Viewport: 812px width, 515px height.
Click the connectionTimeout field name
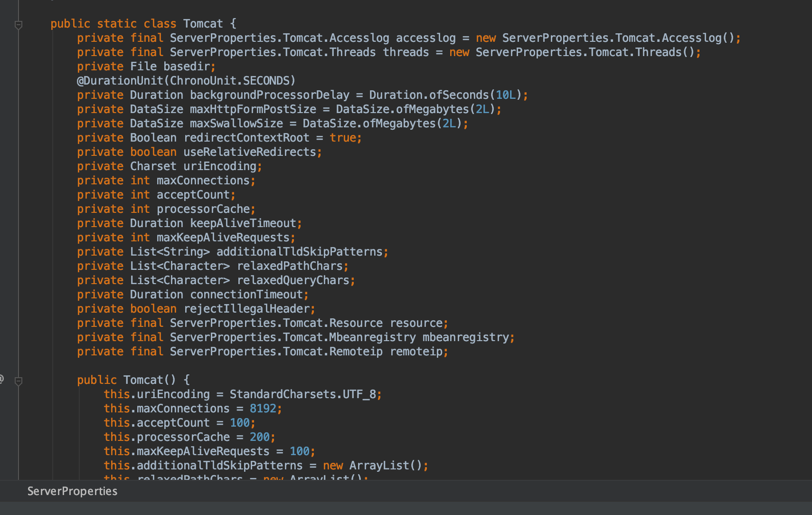coord(246,295)
